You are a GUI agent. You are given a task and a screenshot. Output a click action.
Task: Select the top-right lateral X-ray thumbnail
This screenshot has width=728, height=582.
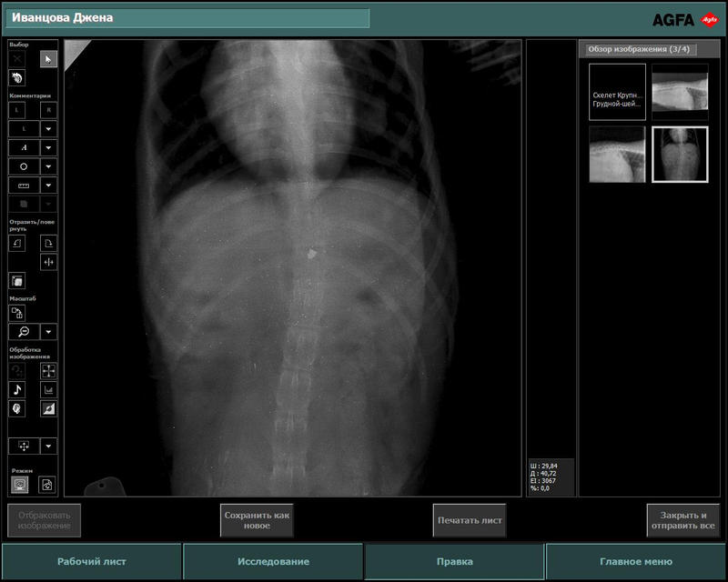(x=680, y=92)
